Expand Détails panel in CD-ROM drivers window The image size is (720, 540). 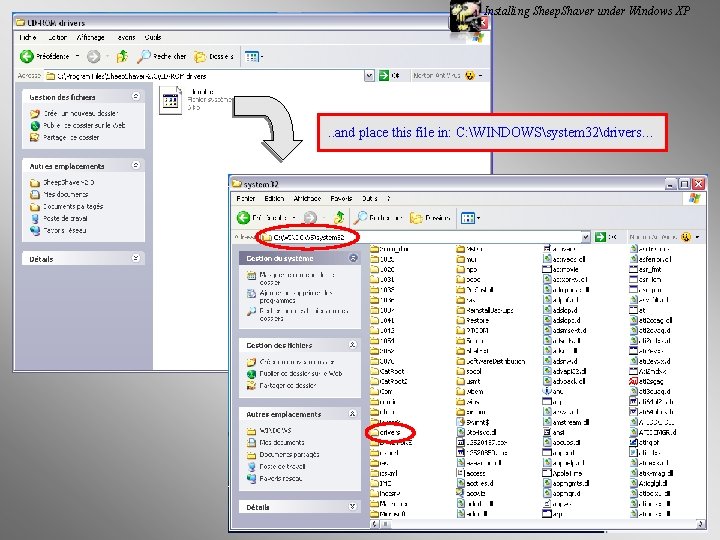(x=136, y=259)
